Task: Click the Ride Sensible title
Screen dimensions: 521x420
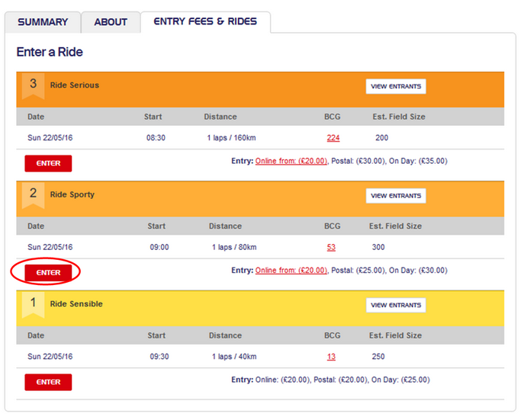Action: (x=76, y=304)
